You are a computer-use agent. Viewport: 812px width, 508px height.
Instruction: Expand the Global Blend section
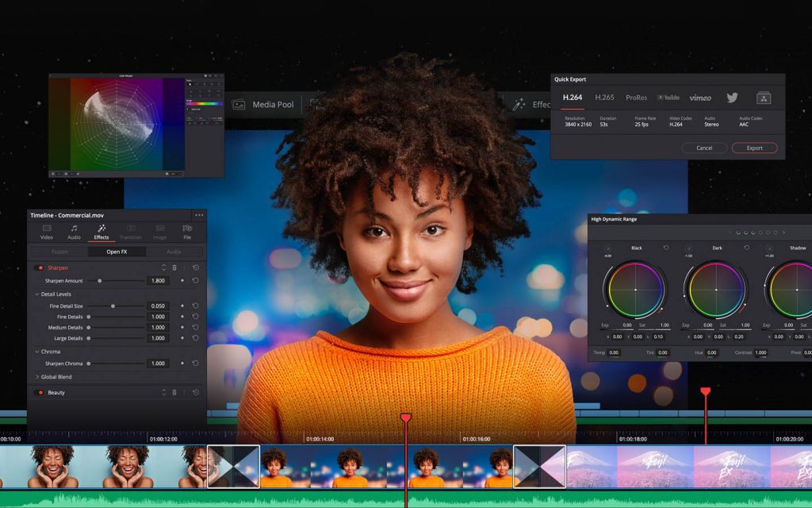[x=37, y=377]
